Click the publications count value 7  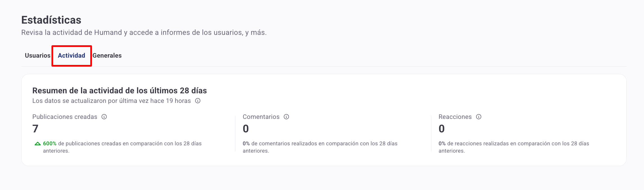point(35,129)
